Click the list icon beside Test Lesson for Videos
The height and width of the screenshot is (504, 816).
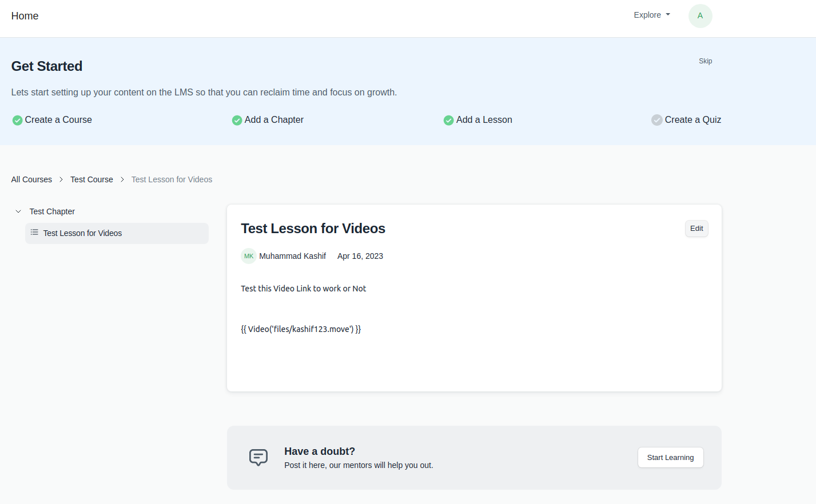(34, 233)
